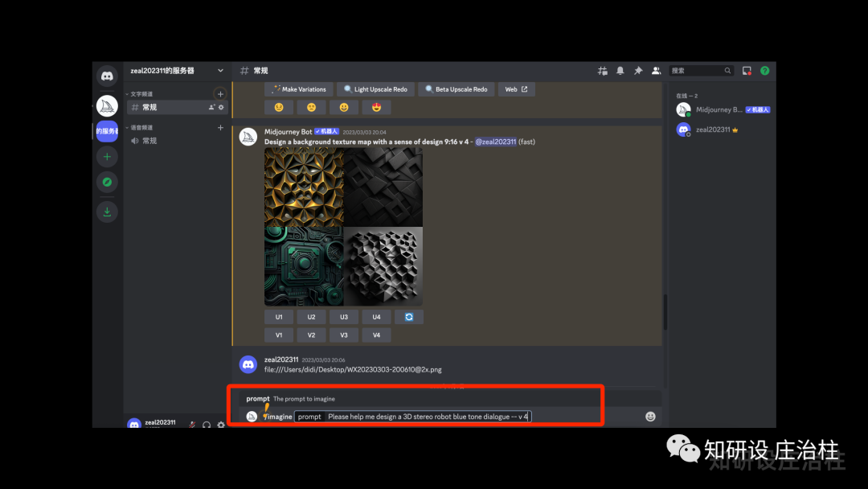The image size is (868, 489).
Task: Upscale second image with U2
Action: pos(312,317)
